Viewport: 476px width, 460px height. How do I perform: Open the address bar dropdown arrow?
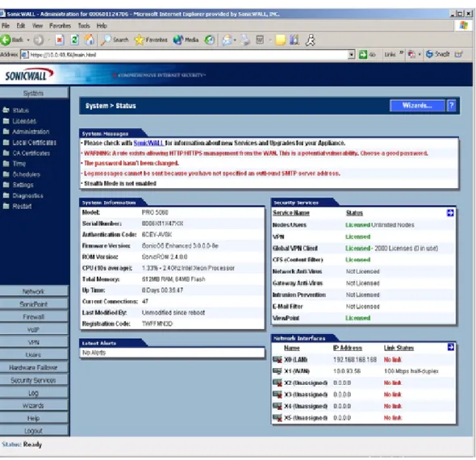pyautogui.click(x=351, y=54)
